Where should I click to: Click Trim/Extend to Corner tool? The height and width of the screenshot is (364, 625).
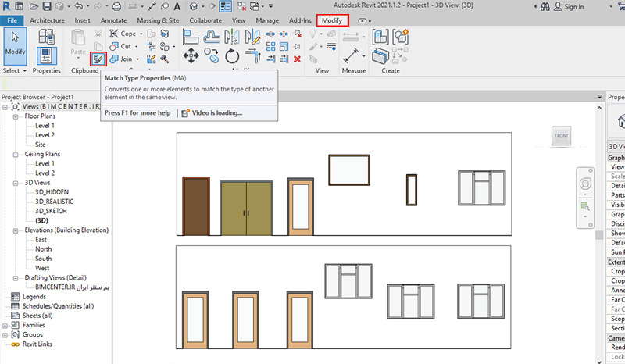pyautogui.click(x=252, y=55)
